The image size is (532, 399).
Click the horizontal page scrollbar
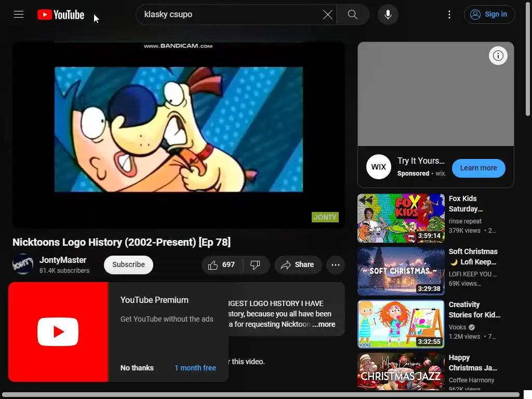pos(261,395)
